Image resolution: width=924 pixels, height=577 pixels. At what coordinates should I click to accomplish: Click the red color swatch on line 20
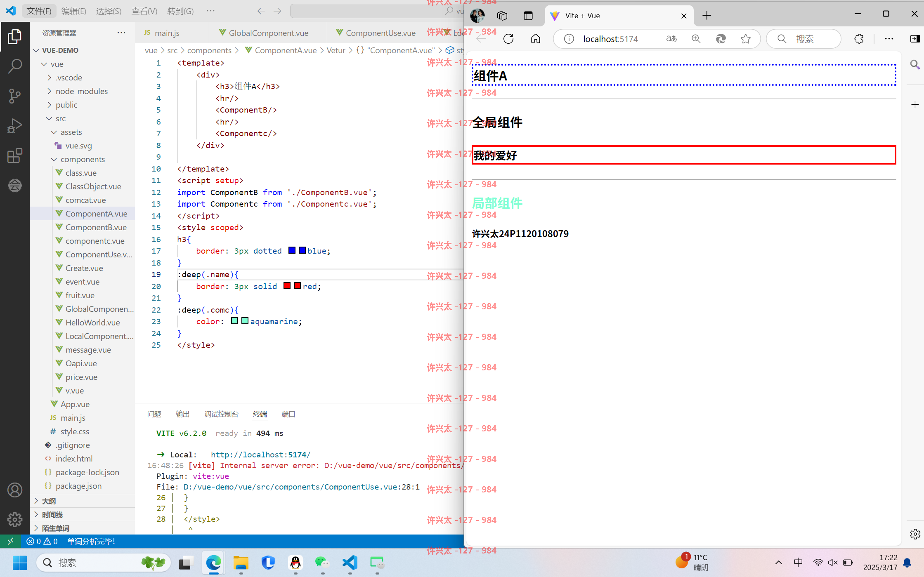tap(287, 286)
